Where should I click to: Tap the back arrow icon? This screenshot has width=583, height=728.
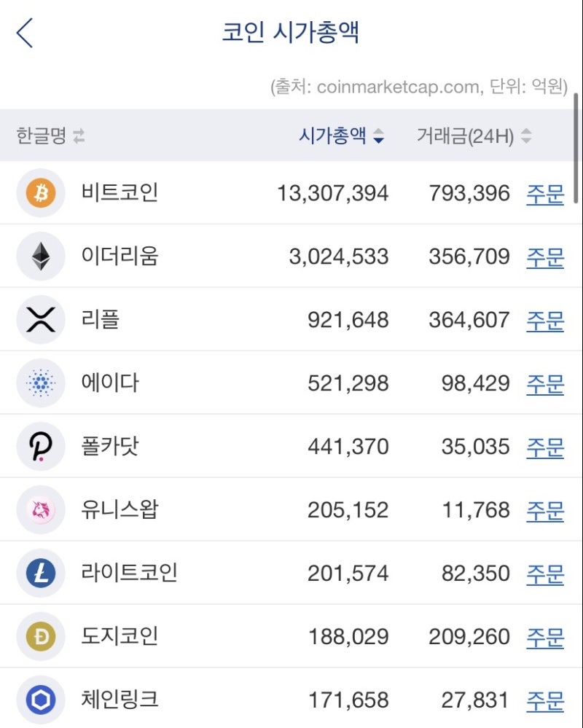click(25, 34)
